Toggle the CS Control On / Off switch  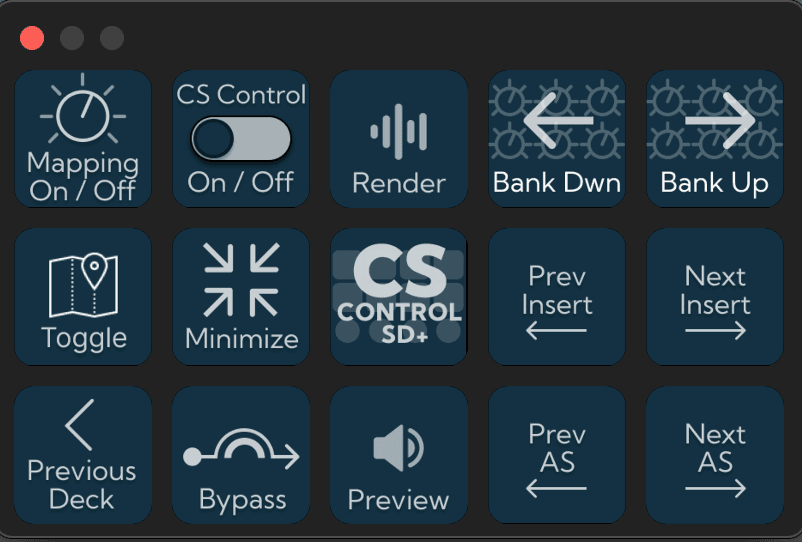(240, 139)
